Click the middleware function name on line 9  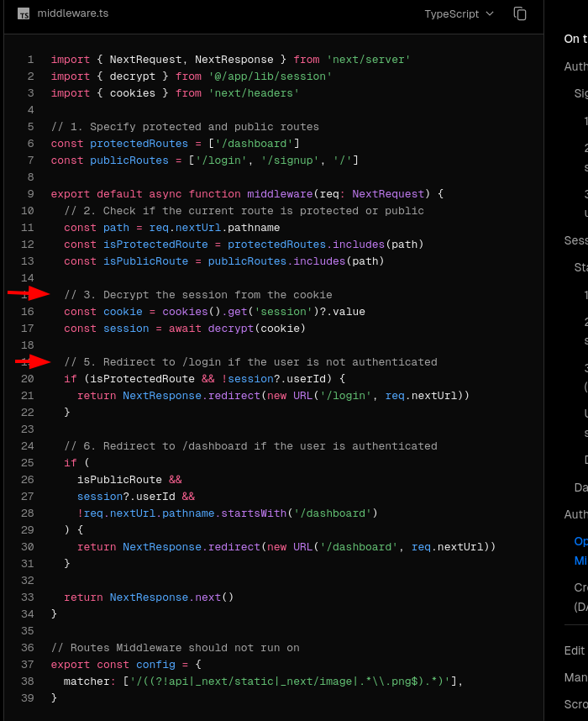280,194
